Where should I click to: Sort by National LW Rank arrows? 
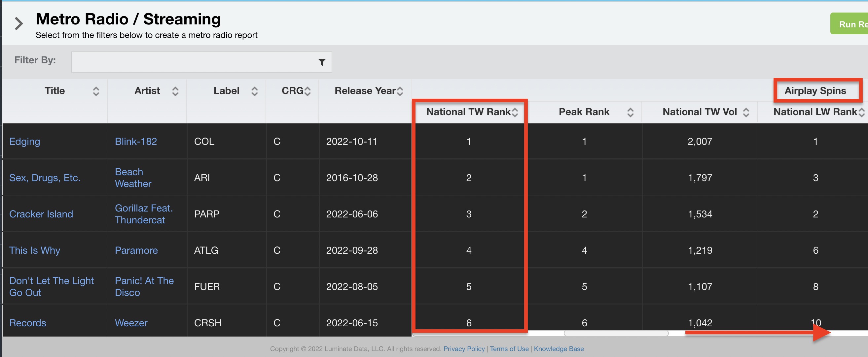pos(862,113)
